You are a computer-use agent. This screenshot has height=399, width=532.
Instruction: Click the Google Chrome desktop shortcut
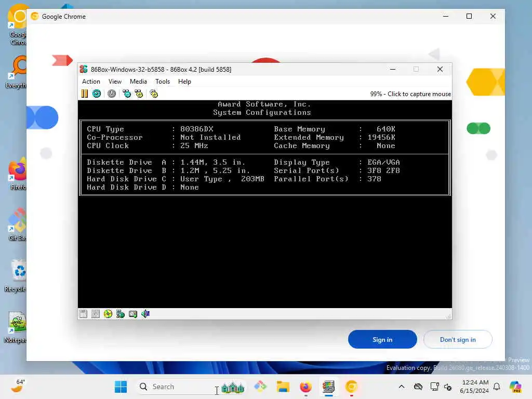pyautogui.click(x=17, y=25)
